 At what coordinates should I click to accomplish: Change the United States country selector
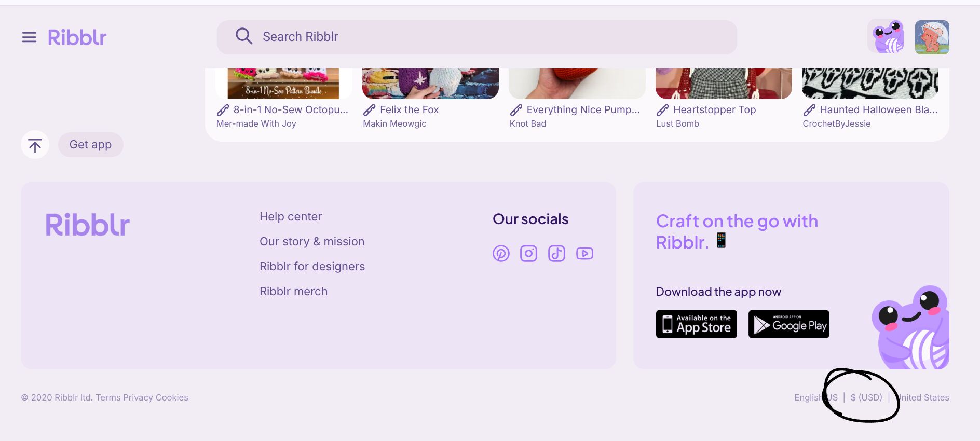[x=924, y=397]
